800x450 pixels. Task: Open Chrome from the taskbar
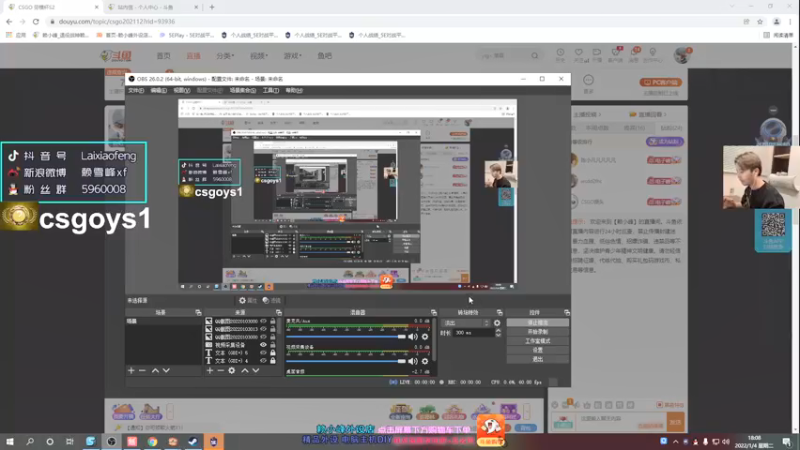coord(152,442)
